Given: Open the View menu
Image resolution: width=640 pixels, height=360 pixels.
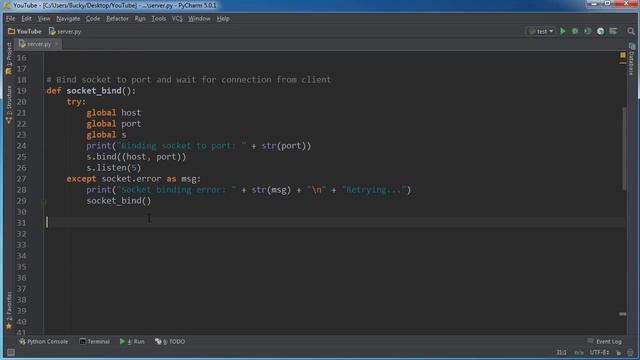Looking at the screenshot, I should (x=44, y=18).
